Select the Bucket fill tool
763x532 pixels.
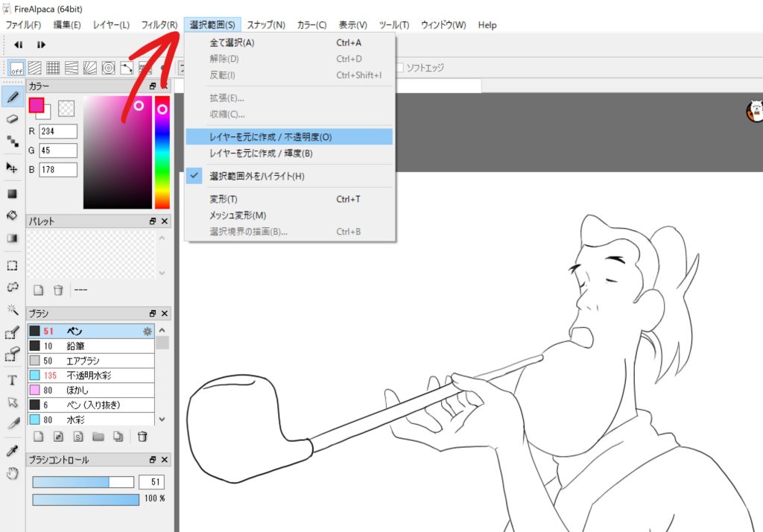13,215
